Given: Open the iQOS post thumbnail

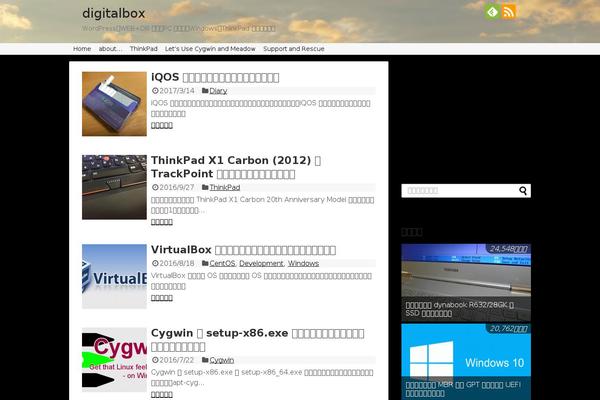Looking at the screenshot, I should 114,104.
